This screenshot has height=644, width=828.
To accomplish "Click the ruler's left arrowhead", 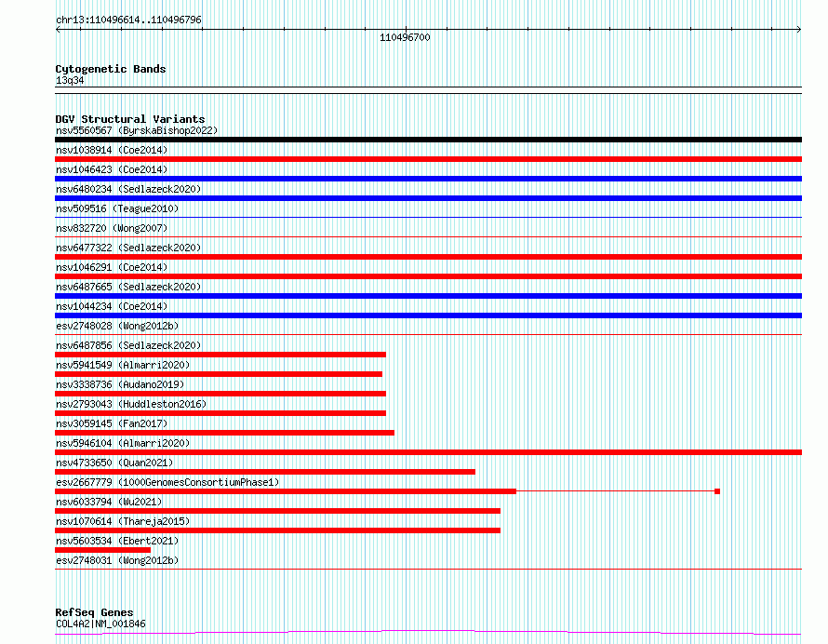I will [58, 29].
